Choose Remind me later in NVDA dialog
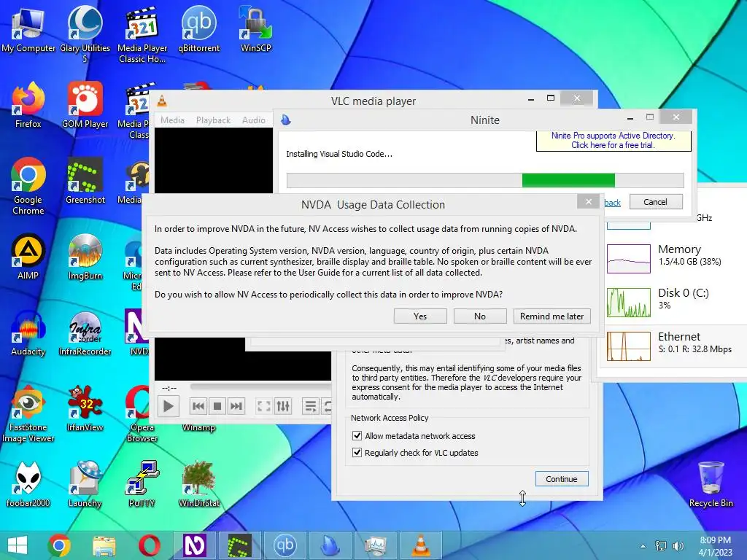The image size is (747, 560). [551, 316]
